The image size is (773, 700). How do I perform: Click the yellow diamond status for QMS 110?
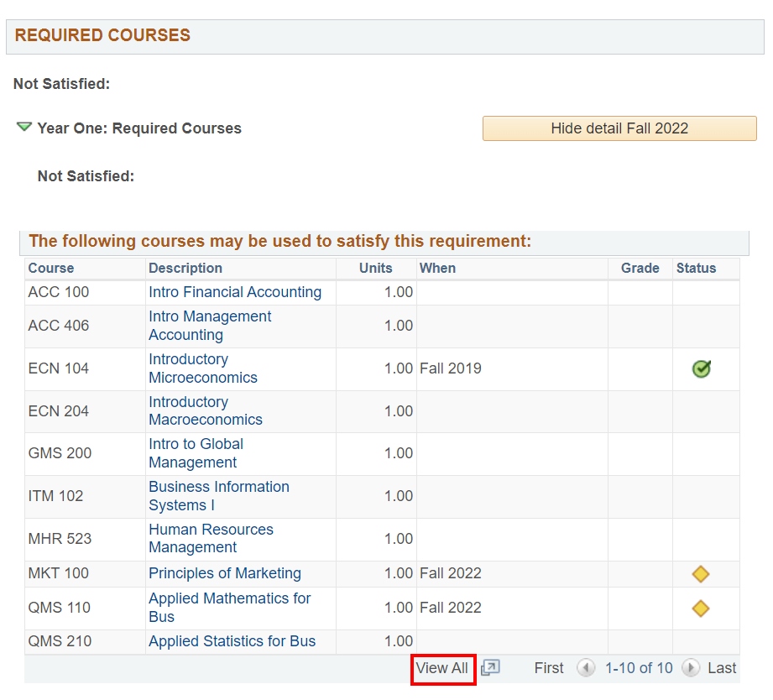[x=701, y=608]
